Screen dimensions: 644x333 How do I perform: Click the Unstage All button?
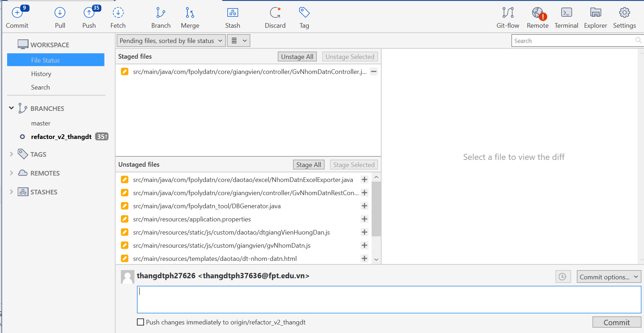pos(297,57)
